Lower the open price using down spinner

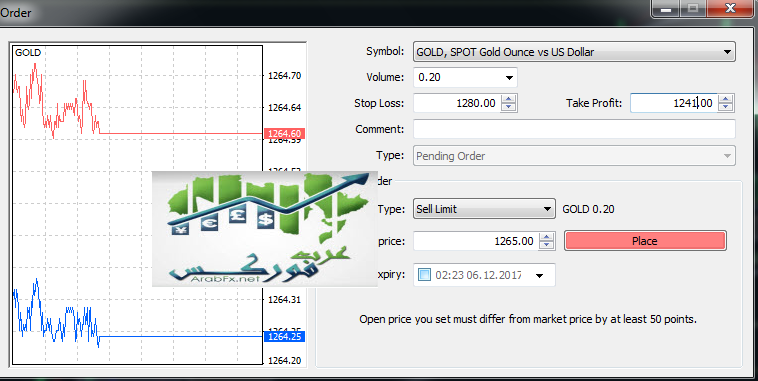click(x=546, y=245)
